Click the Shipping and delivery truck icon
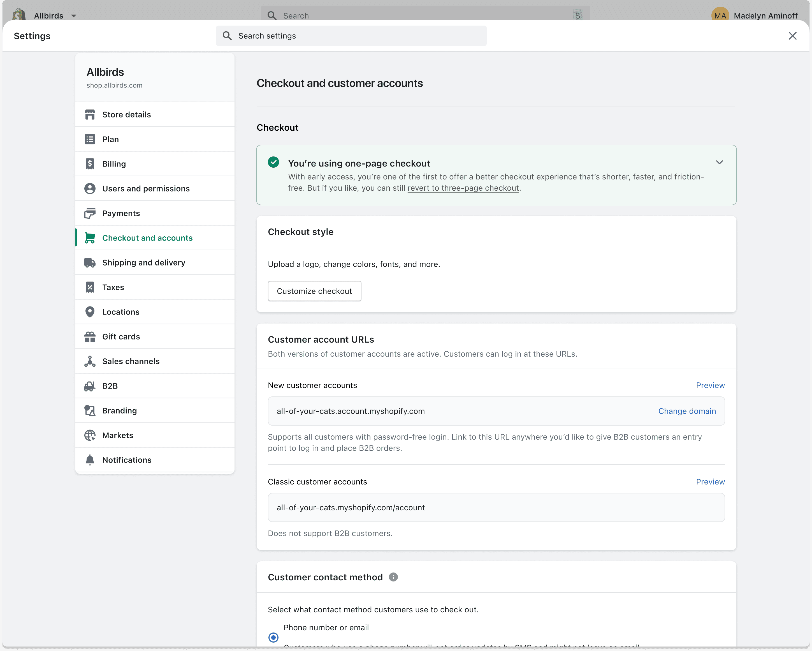This screenshot has height=651, width=812. click(90, 263)
